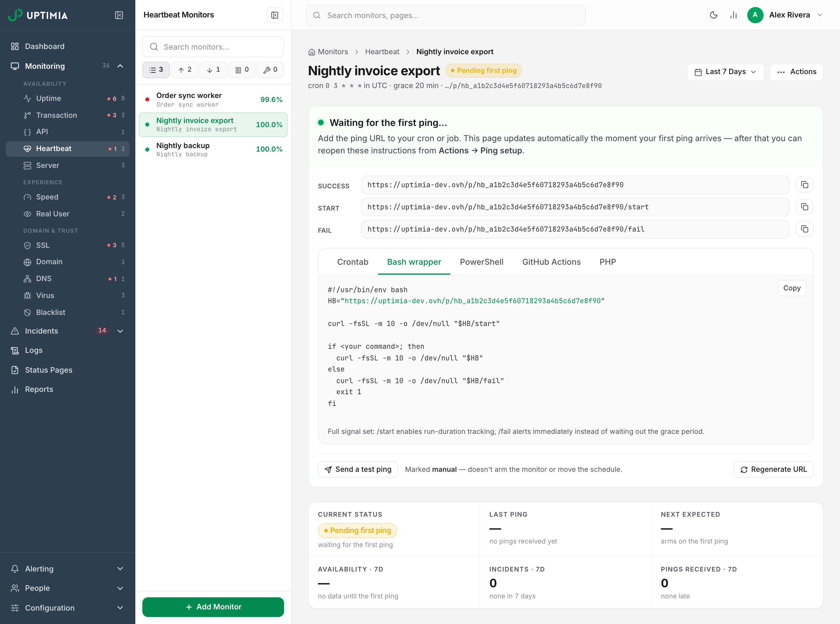
Task: Open Uptime monitoring section
Action: coord(68,99)
